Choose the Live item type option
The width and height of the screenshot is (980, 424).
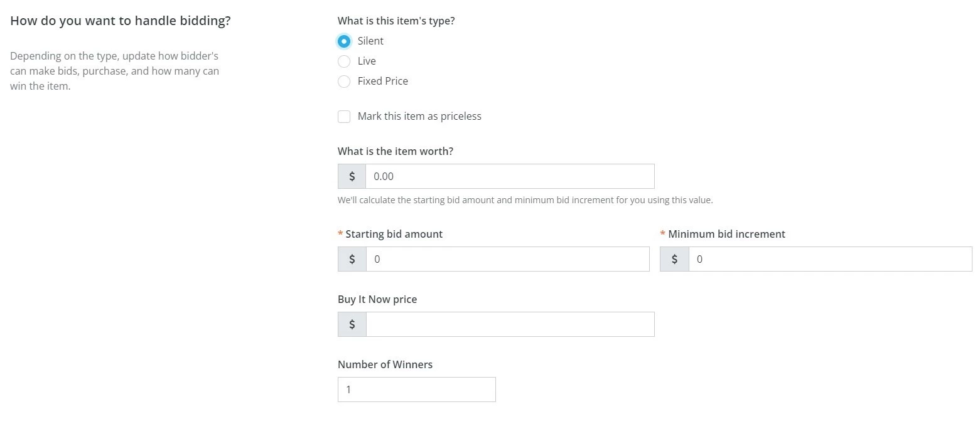pyautogui.click(x=344, y=61)
